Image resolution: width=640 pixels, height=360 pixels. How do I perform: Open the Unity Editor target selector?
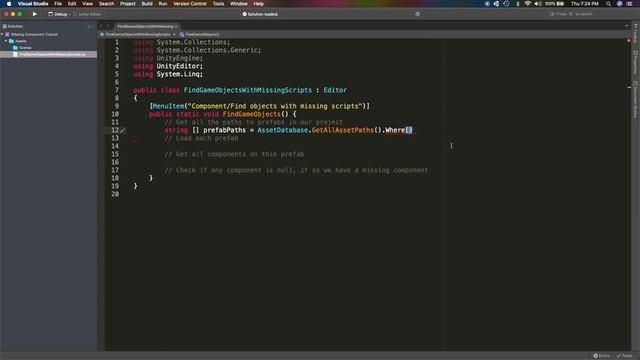click(87, 14)
